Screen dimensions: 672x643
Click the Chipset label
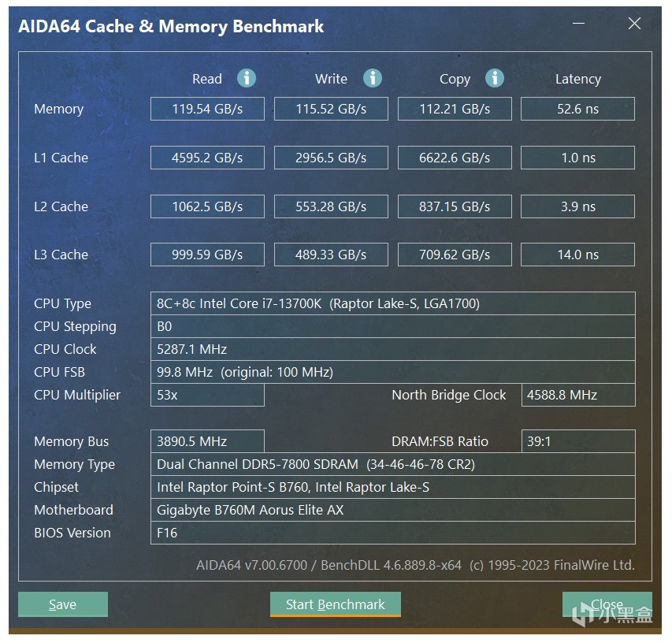(56, 488)
